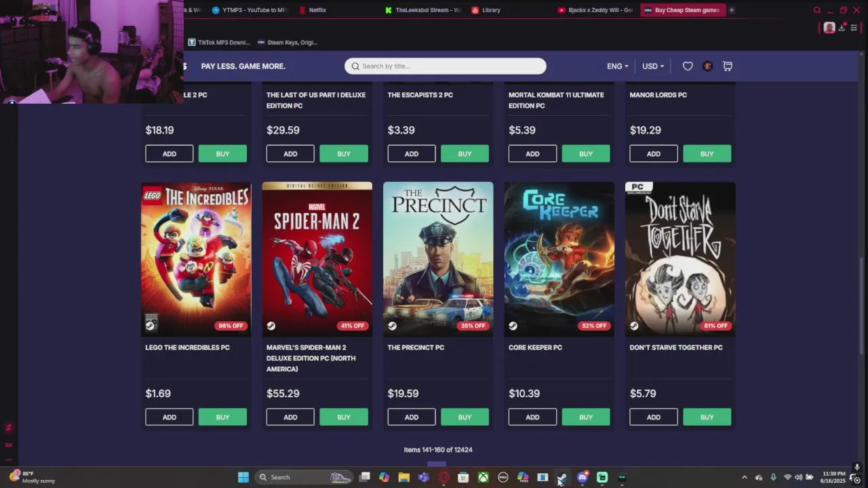Open the browser easy-setup menu icon
This screenshot has width=868, height=488.
pyautogui.click(x=854, y=28)
